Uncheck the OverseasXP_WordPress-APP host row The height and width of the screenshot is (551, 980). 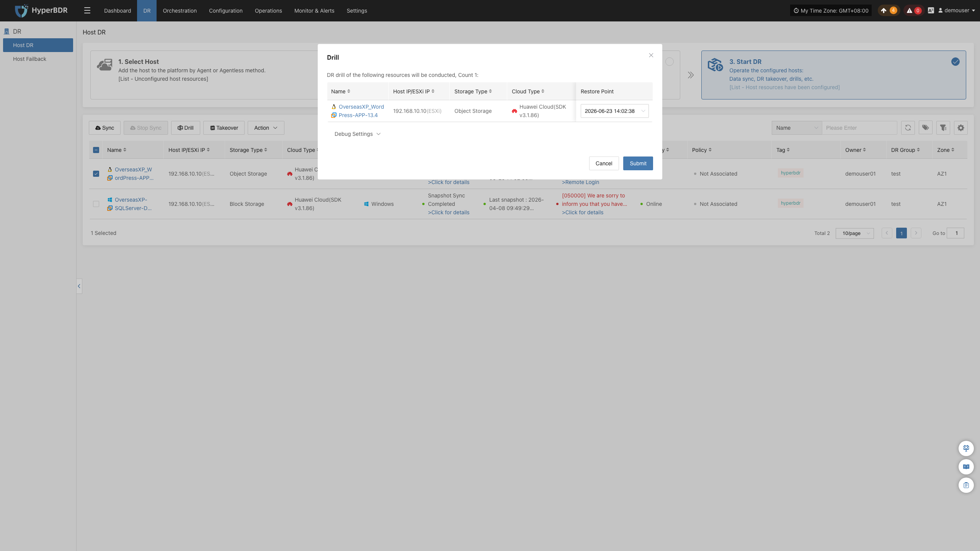pyautogui.click(x=96, y=174)
